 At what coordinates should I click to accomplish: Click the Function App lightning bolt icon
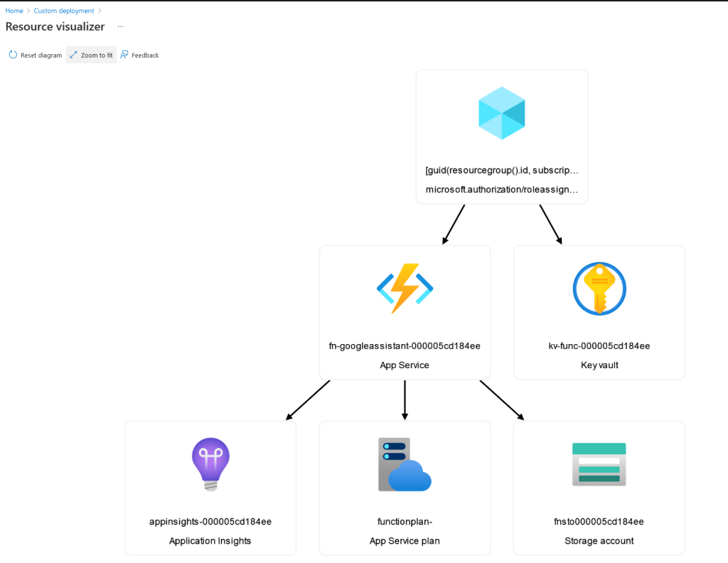tap(405, 288)
